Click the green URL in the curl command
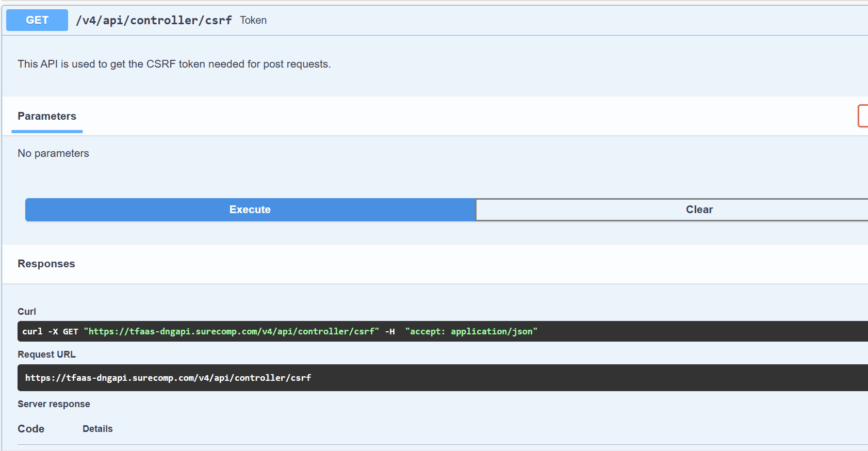This screenshot has width=868, height=451. point(232,331)
